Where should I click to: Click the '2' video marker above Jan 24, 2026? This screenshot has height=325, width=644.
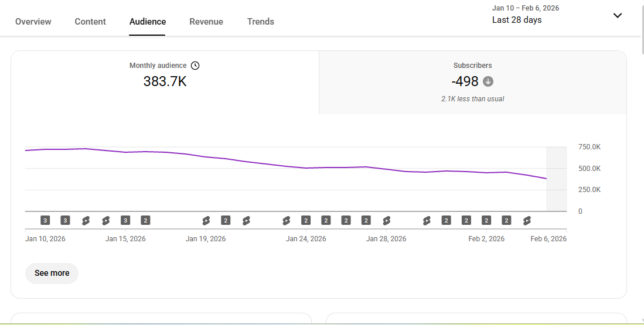pyautogui.click(x=306, y=220)
